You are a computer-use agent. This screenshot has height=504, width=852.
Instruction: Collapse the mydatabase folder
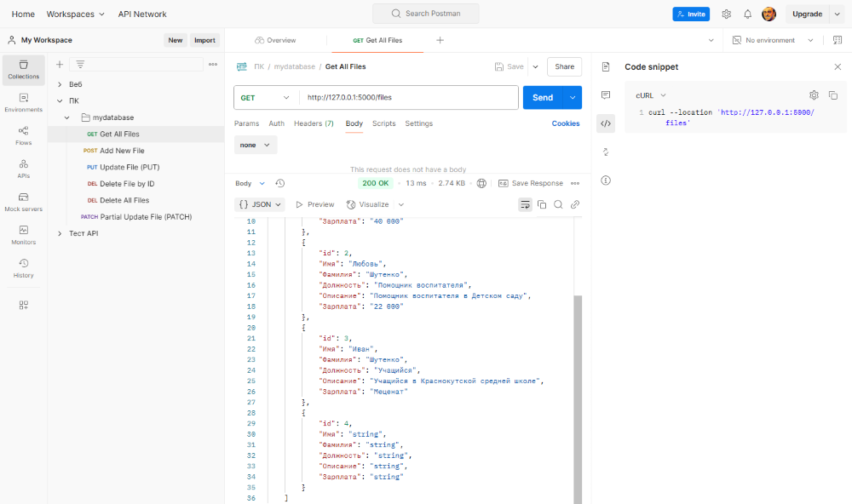(67, 117)
